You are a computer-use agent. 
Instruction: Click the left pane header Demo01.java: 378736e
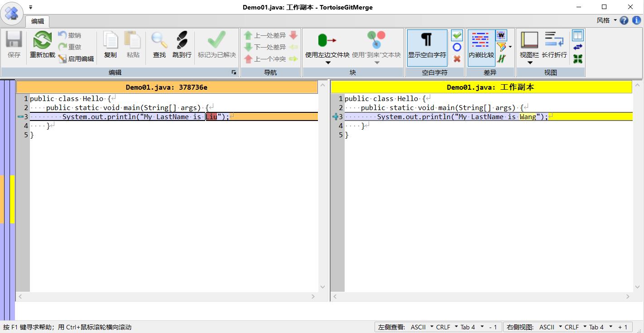coord(167,87)
